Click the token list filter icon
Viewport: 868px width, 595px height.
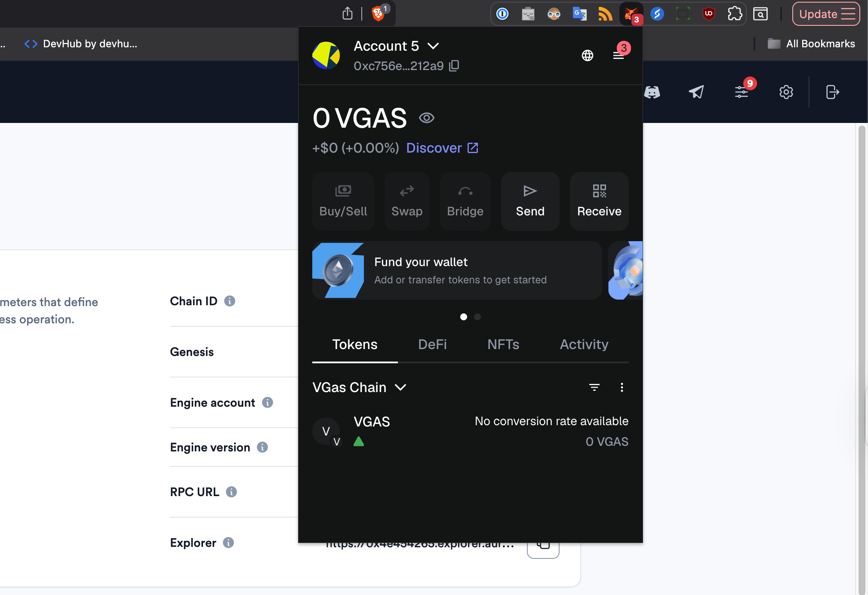point(595,387)
